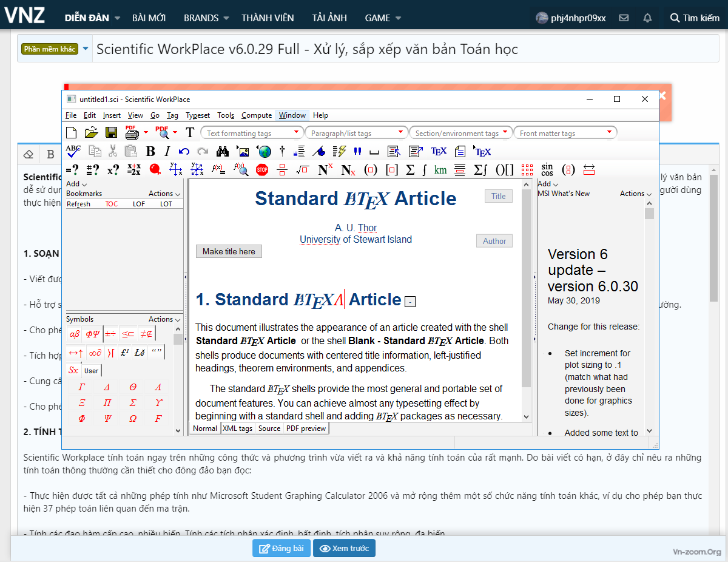Open the Tìm kiếm search on VNZ
Screen dimensions: 728x562
point(695,18)
